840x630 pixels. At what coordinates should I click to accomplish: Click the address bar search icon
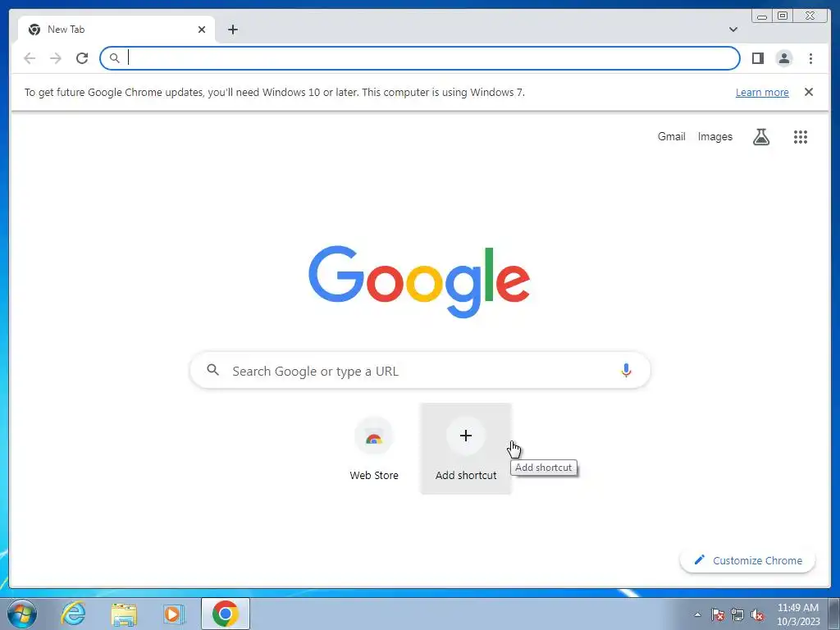click(114, 58)
